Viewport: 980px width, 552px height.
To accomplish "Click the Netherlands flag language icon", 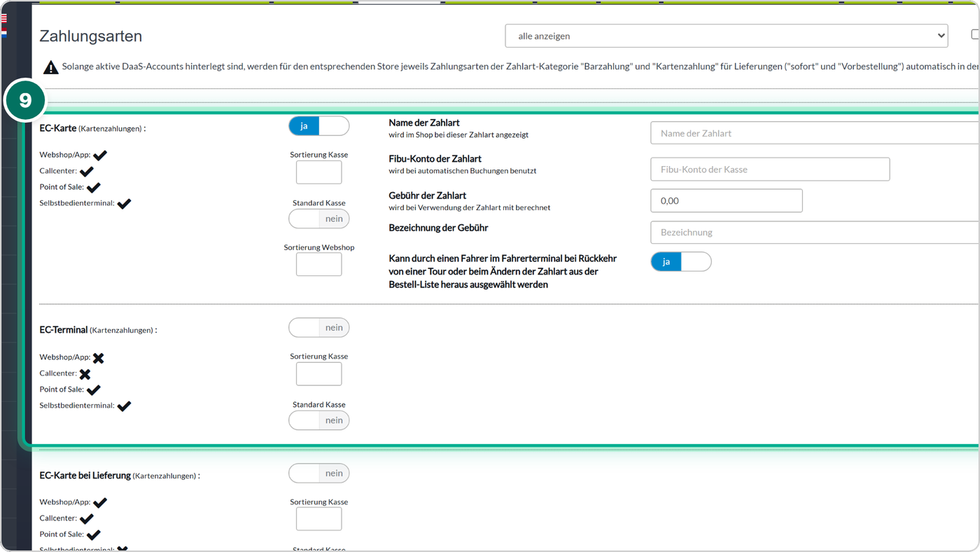I will pyautogui.click(x=3, y=32).
